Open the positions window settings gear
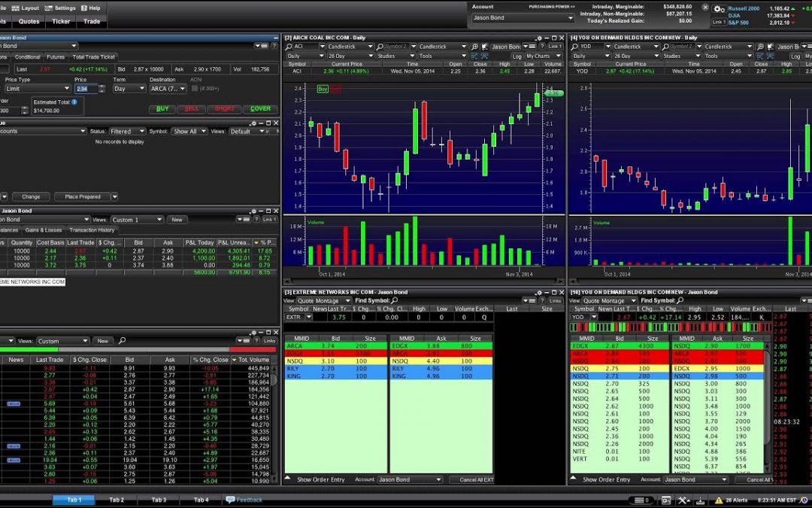 [253, 211]
